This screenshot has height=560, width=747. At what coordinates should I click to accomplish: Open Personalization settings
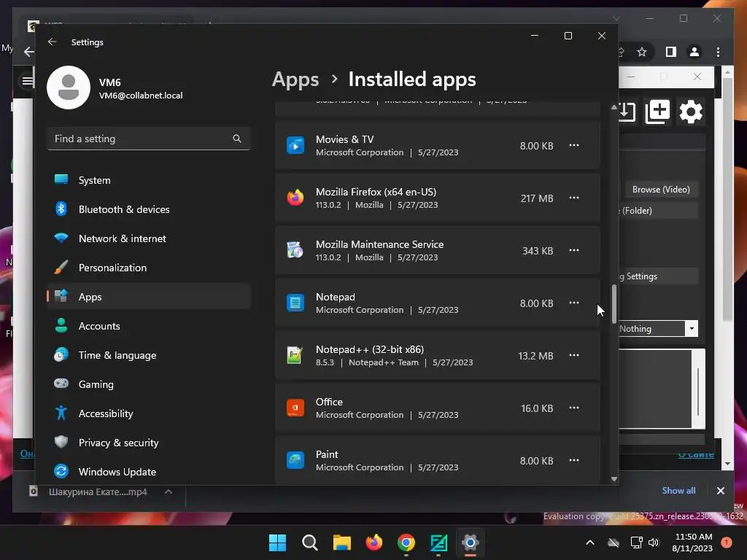[149, 268]
